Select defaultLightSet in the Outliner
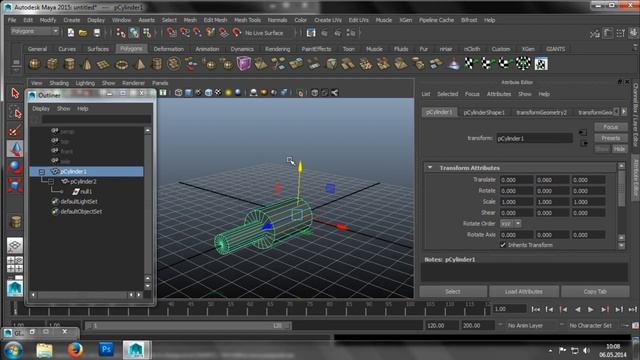Screen dimensions: 640x360 (79, 202)
